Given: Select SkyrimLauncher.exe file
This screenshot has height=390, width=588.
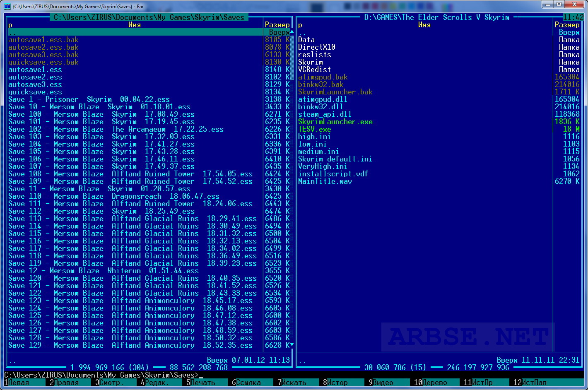Looking at the screenshot, I should pos(335,122).
